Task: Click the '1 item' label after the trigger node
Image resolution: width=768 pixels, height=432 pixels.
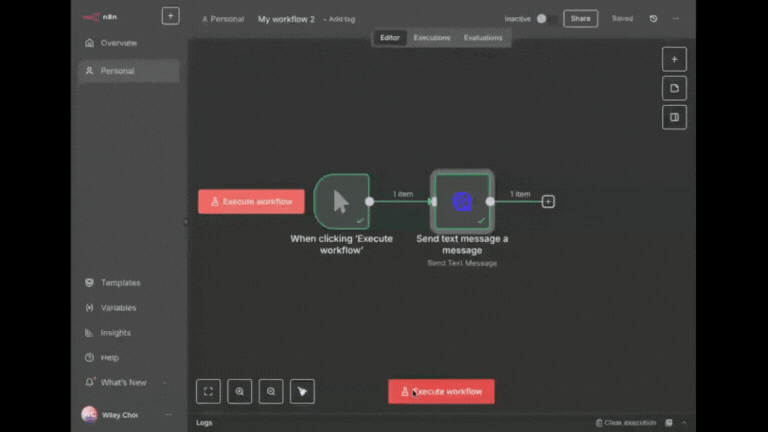Action: pyautogui.click(x=403, y=194)
